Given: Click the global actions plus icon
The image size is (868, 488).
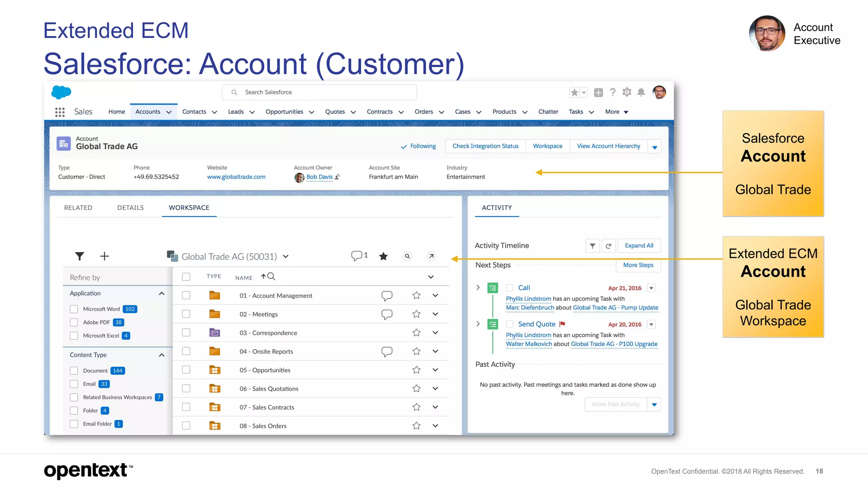Looking at the screenshot, I should [598, 92].
